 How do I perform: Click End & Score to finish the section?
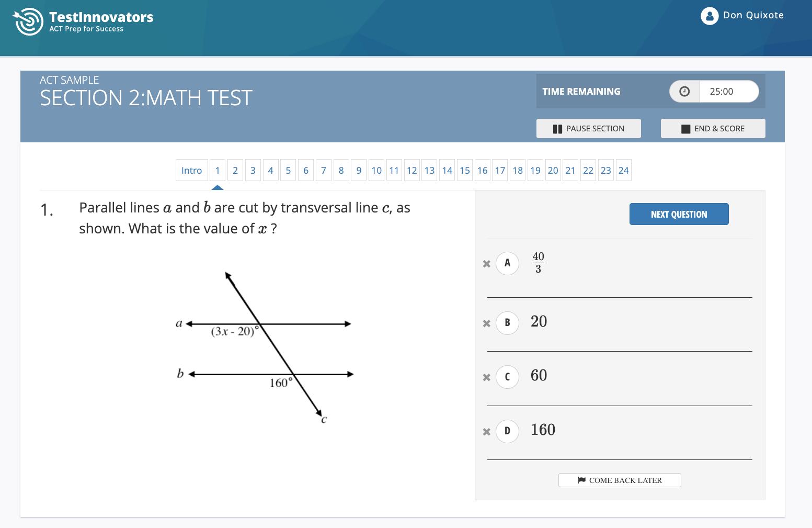(x=713, y=128)
